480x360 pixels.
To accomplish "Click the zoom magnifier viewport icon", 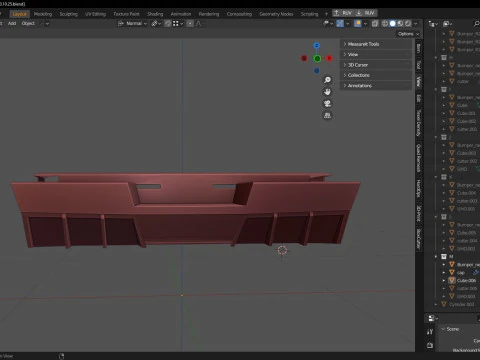I will tap(327, 80).
